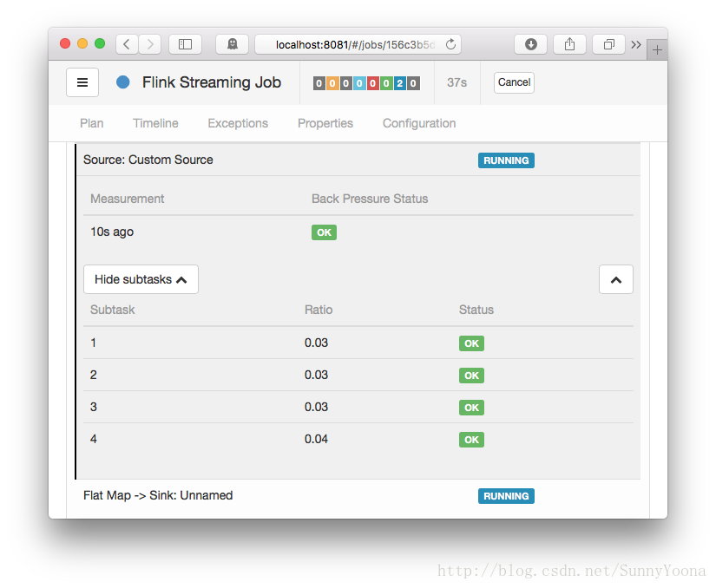Click the OK back pressure status badge
Viewport: 716px width, 588px height.
click(324, 232)
